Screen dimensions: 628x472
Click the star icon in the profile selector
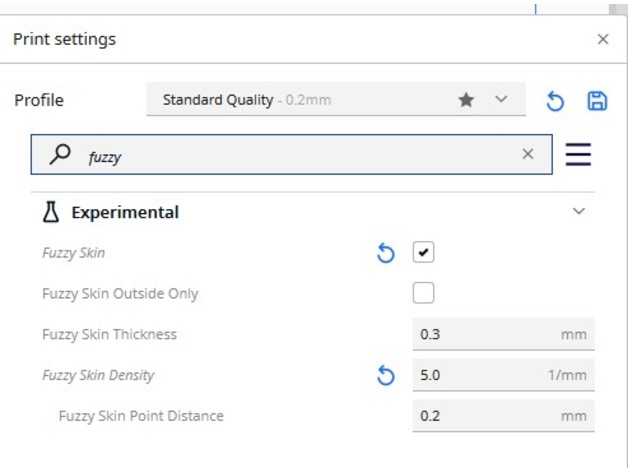point(466,100)
